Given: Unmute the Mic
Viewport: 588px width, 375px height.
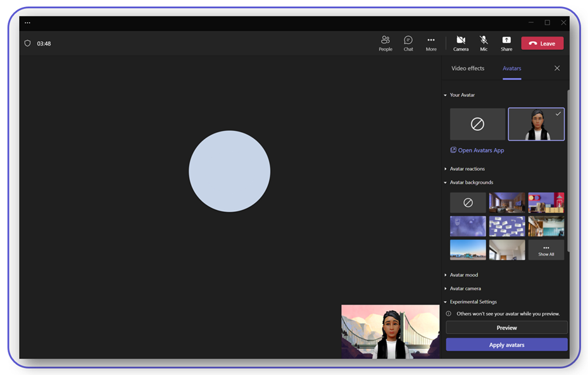Looking at the screenshot, I should click(x=484, y=43).
